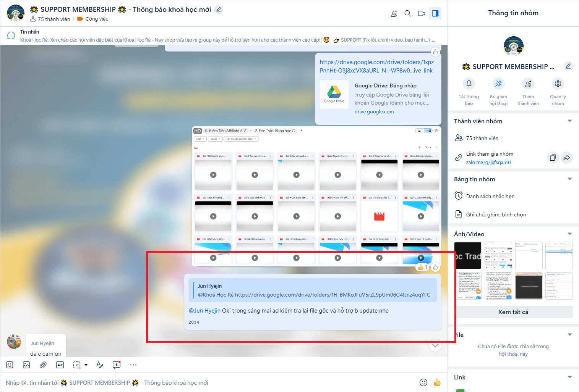
Task: Start a video call
Action: [x=422, y=13]
